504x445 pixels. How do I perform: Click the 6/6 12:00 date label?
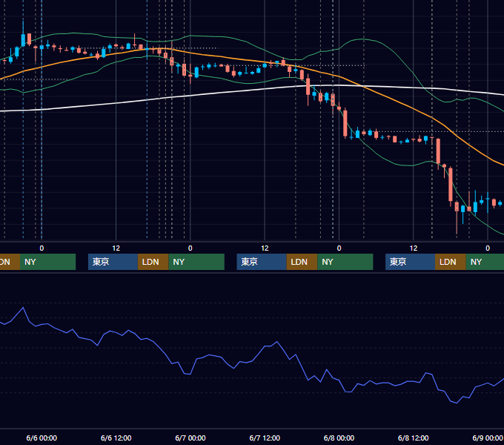pos(116,438)
